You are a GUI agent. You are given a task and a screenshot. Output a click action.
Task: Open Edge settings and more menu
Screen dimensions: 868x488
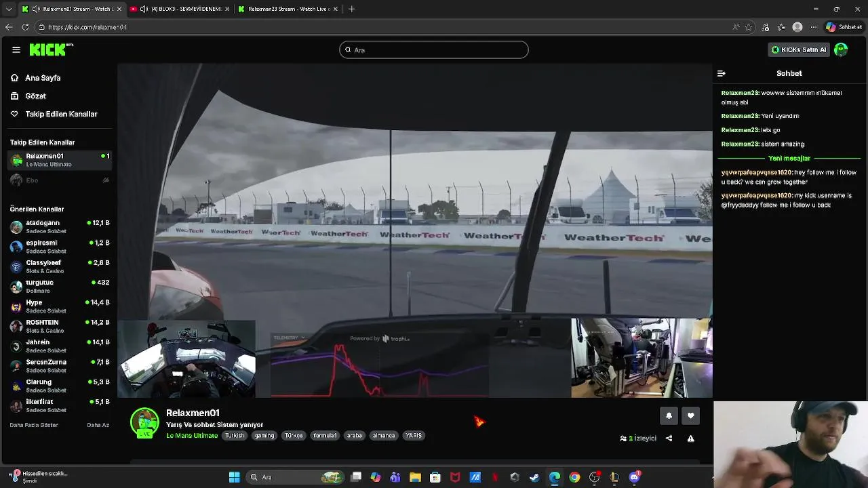point(813,27)
